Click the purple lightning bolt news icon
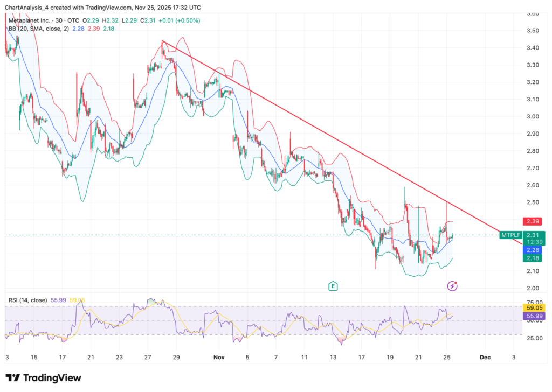 pos(453,286)
